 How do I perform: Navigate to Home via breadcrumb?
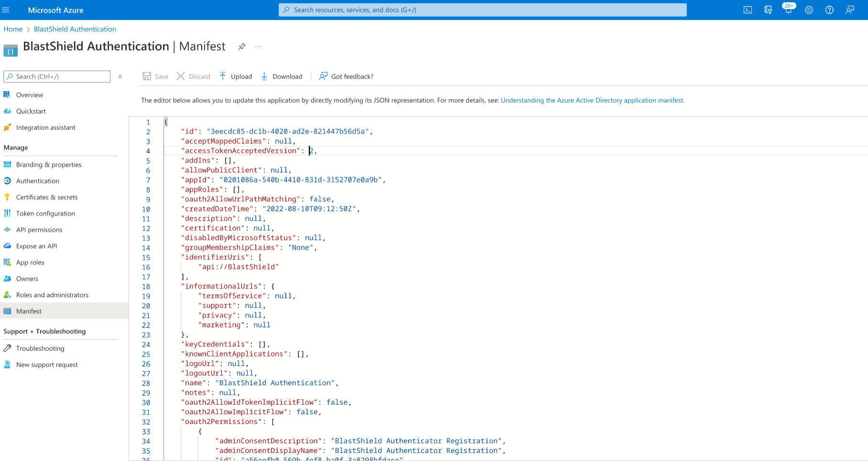(13, 29)
